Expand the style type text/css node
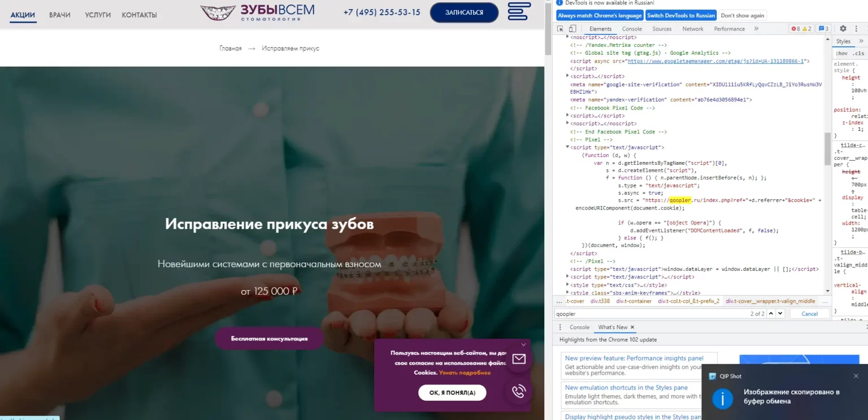868x420 pixels. pyautogui.click(x=568, y=285)
